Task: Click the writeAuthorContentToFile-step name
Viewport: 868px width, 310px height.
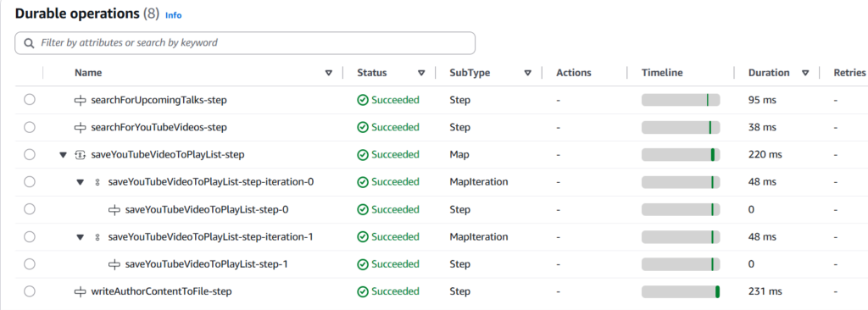Action: pos(161,291)
